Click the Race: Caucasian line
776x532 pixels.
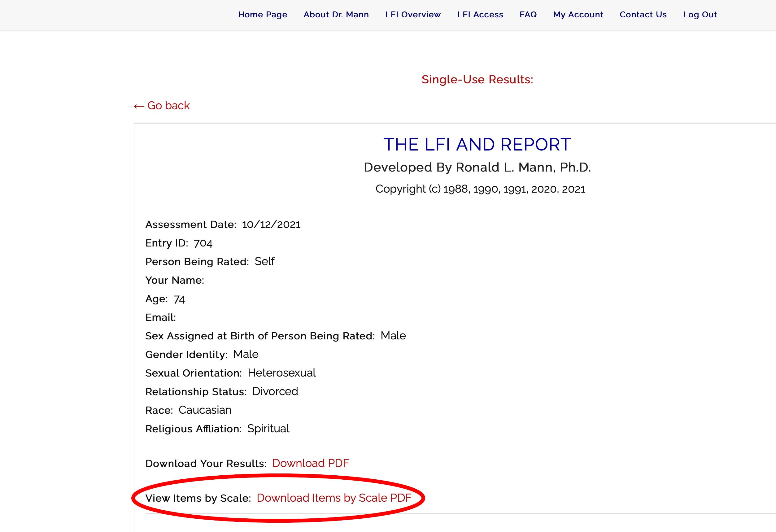[x=188, y=410]
